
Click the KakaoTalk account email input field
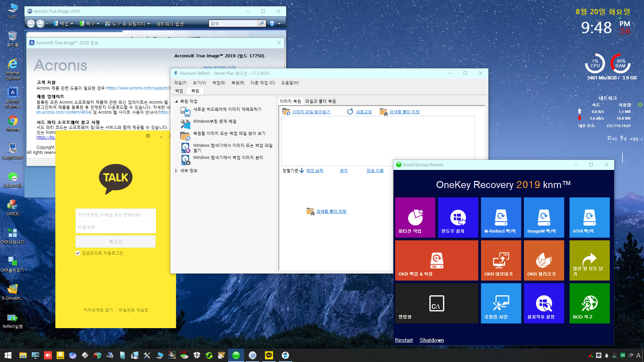pyautogui.click(x=116, y=215)
